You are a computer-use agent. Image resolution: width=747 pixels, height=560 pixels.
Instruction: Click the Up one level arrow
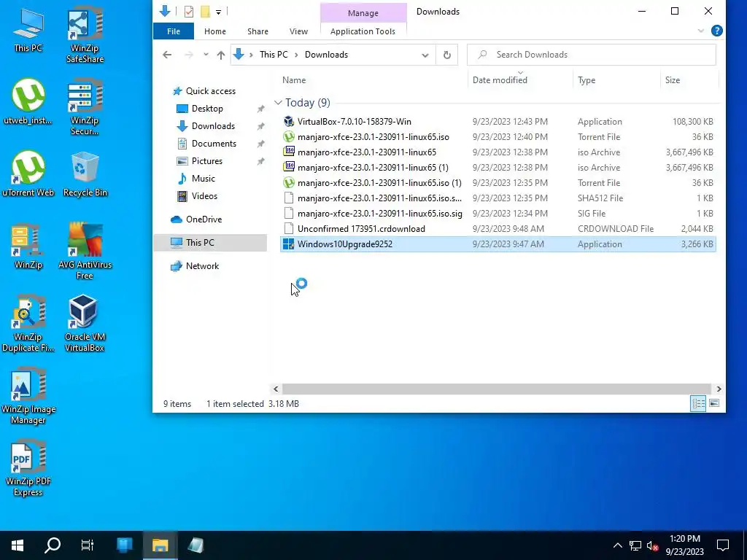(x=220, y=55)
